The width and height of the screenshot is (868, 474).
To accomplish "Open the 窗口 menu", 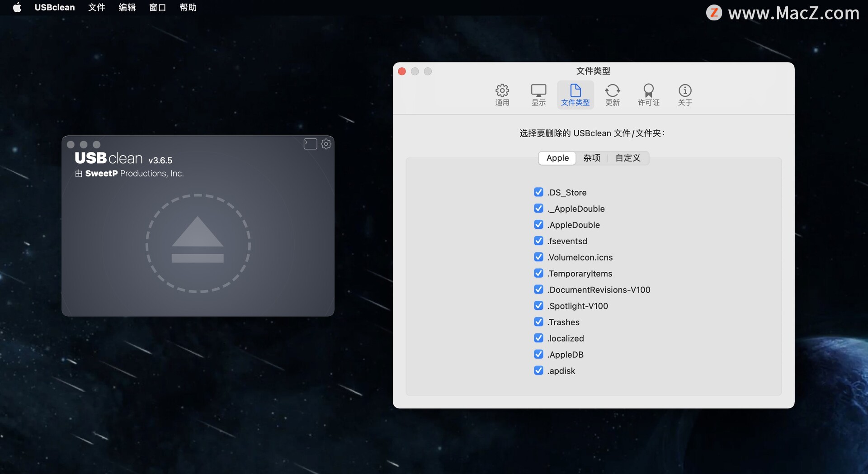I will 157,7.
